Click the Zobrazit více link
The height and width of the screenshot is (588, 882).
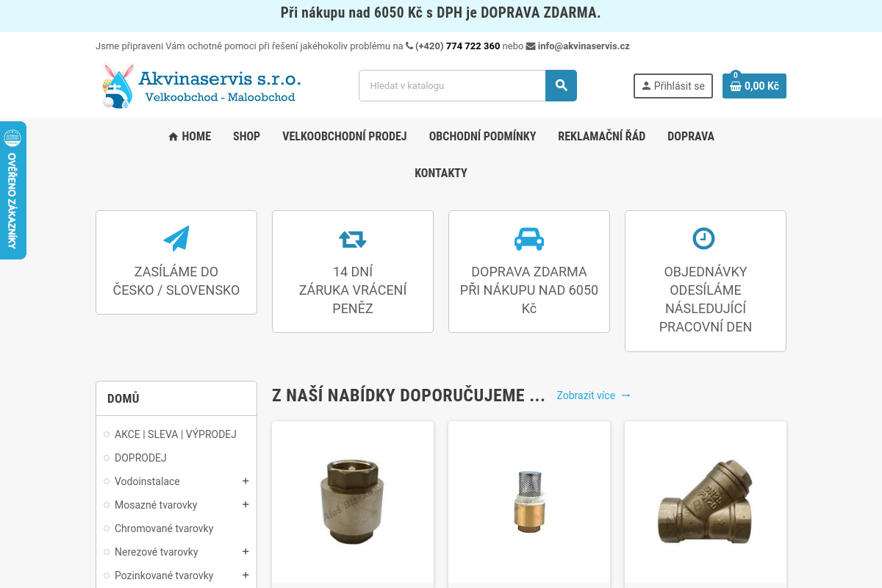[x=586, y=395]
